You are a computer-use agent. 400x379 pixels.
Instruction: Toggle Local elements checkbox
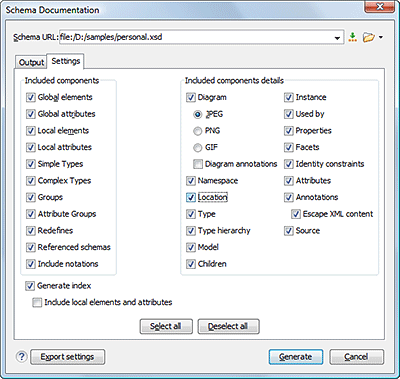coord(31,131)
